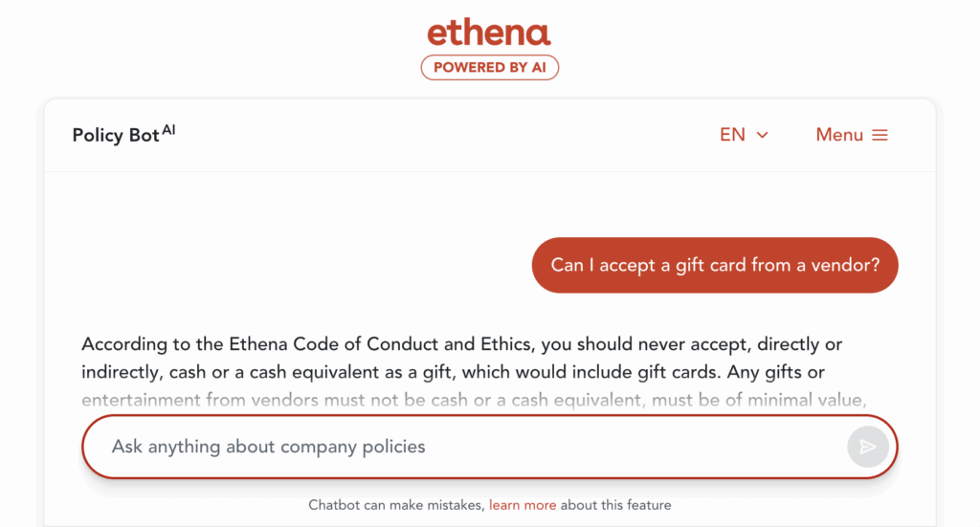Open the hamburger menu icon
Screen dimensions: 980x527
pyautogui.click(x=880, y=135)
